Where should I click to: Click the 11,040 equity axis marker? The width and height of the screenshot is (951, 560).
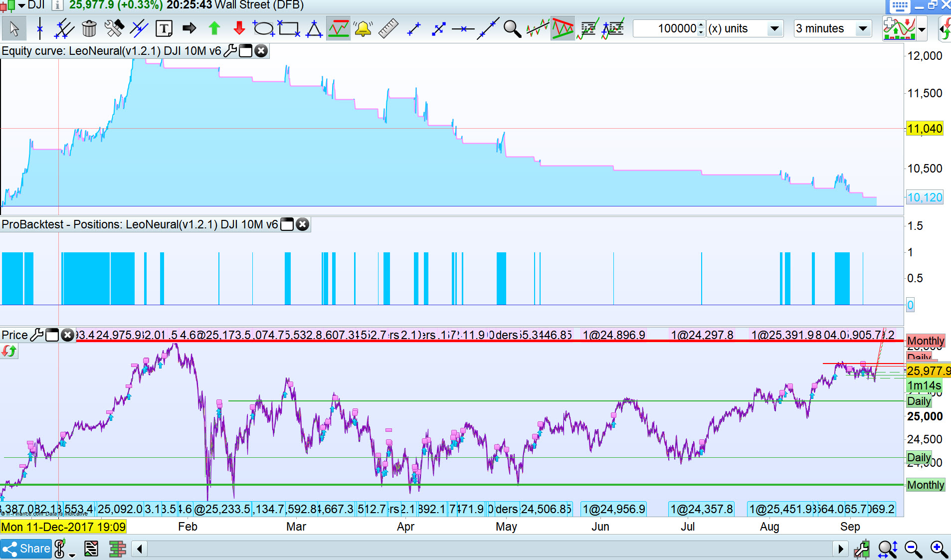tap(925, 129)
